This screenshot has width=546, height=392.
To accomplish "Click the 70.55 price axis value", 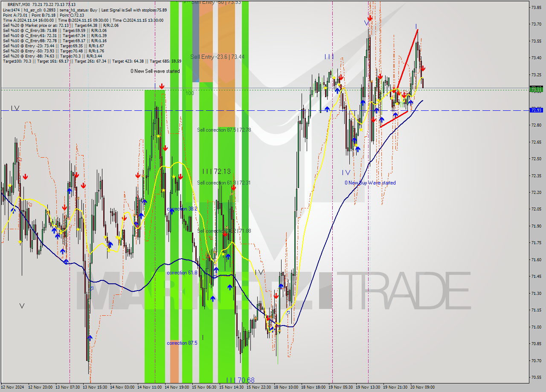I will click(x=536, y=378).
